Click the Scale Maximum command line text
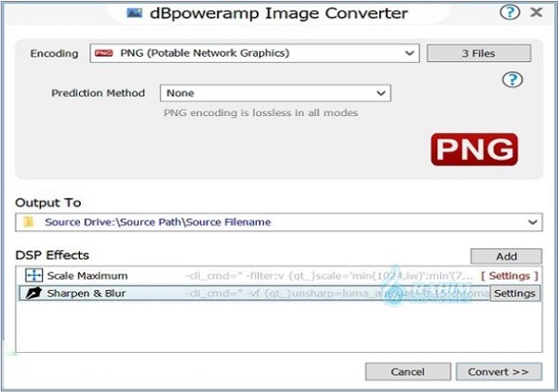The image size is (558, 392). tap(329, 276)
